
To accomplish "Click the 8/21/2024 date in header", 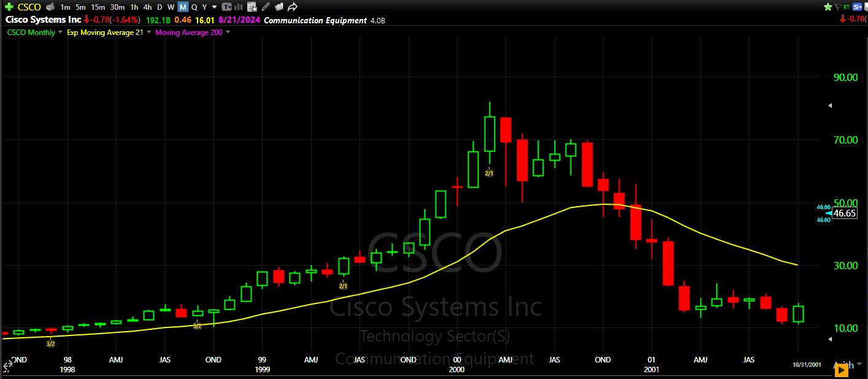I will tap(239, 20).
